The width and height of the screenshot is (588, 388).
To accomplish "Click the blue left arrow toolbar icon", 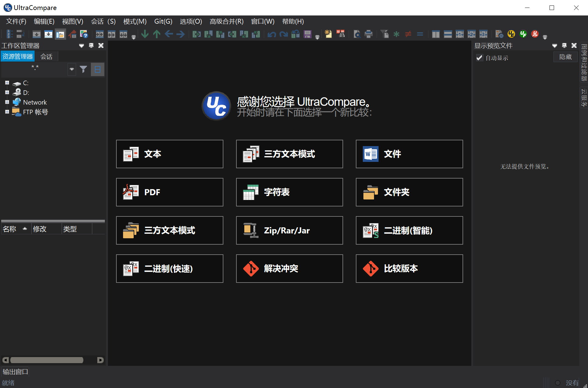I will click(169, 34).
